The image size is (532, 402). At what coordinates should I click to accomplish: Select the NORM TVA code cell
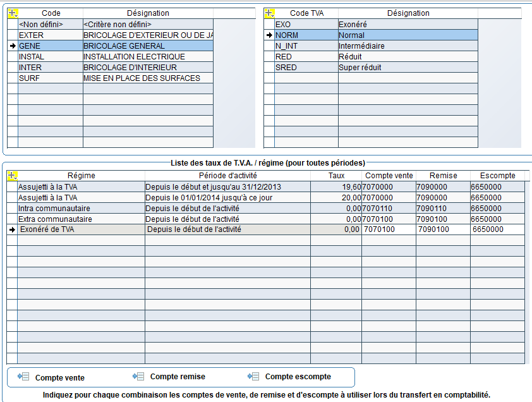pyautogui.click(x=306, y=35)
